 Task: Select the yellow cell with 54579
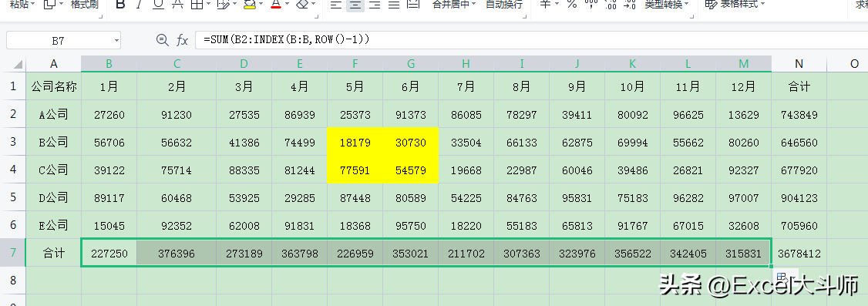(411, 170)
